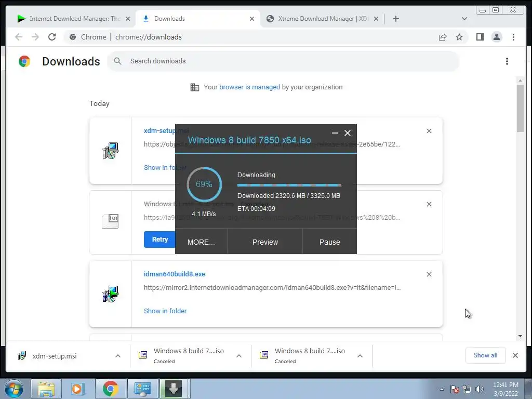Minimize the XDM download progress window
Viewport: 532px width, 399px height.
click(x=335, y=133)
